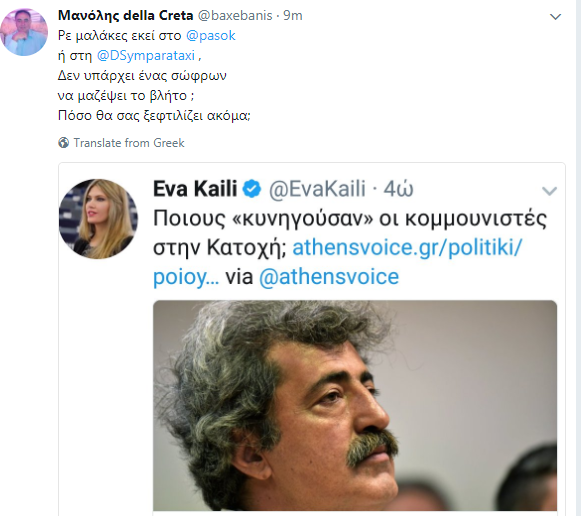Click the globe icon beside Translate from Greek
Image resolution: width=581 pixels, height=516 pixels.
(x=63, y=143)
